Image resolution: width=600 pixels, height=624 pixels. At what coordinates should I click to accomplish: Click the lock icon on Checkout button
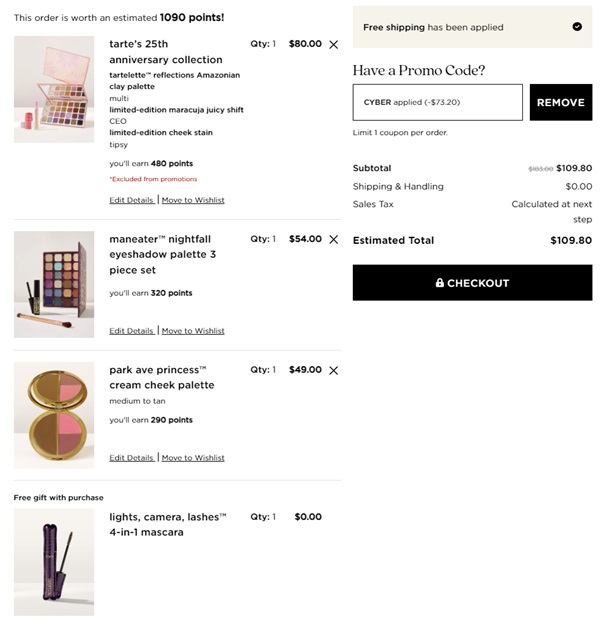tap(440, 283)
